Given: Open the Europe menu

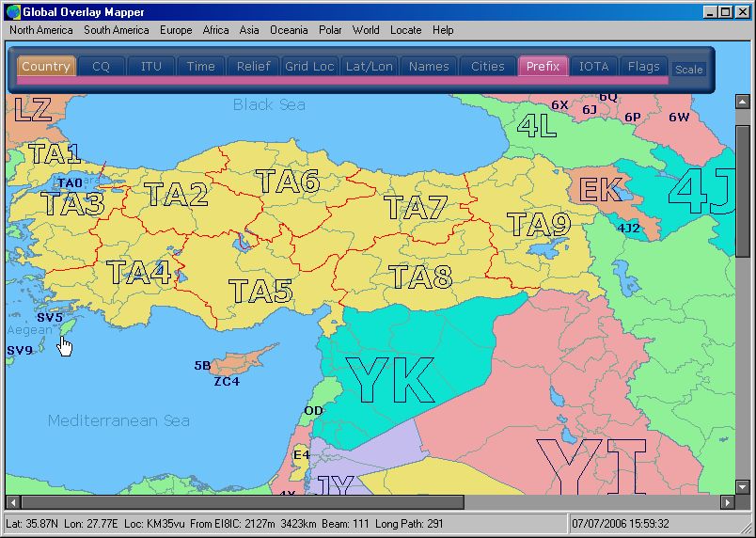Looking at the screenshot, I should pyautogui.click(x=176, y=30).
